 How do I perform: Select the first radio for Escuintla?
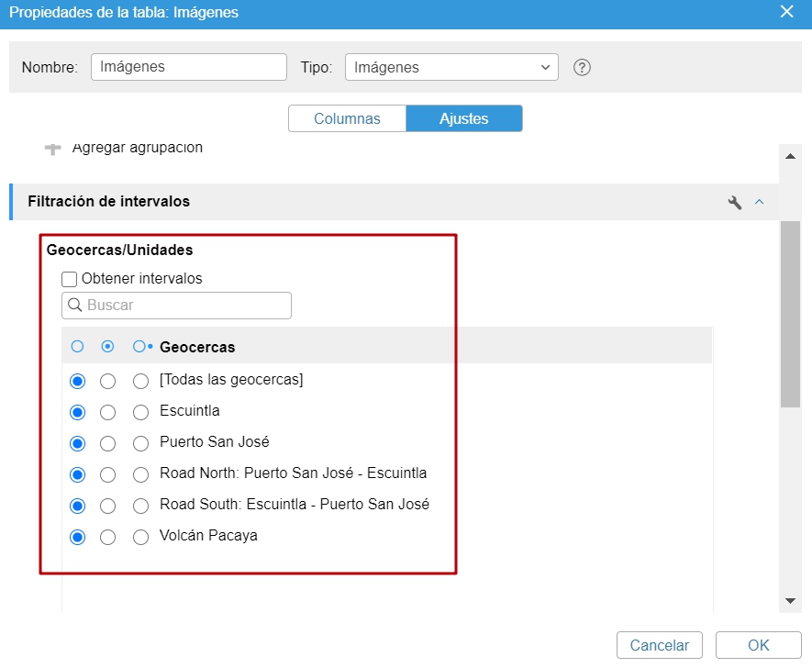pyautogui.click(x=77, y=411)
